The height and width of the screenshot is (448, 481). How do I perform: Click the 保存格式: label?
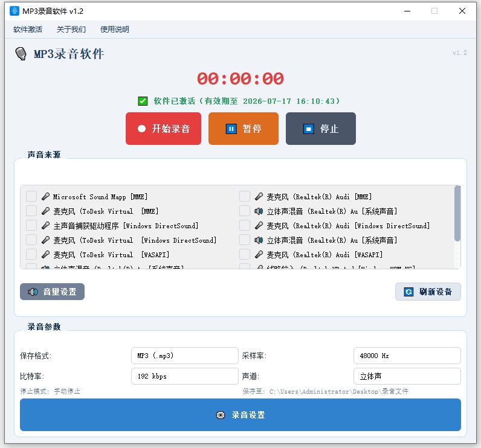[36, 356]
